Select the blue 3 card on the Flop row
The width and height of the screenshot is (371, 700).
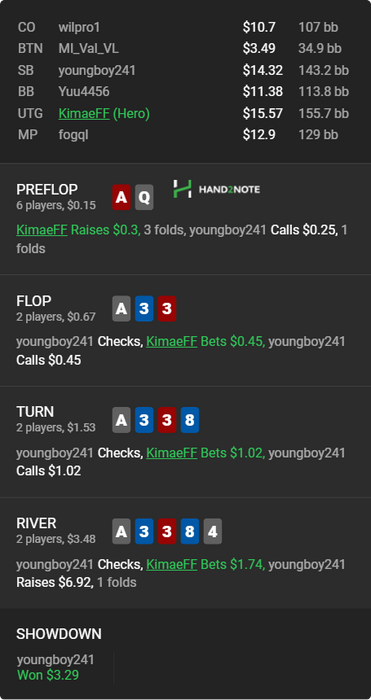tap(144, 308)
